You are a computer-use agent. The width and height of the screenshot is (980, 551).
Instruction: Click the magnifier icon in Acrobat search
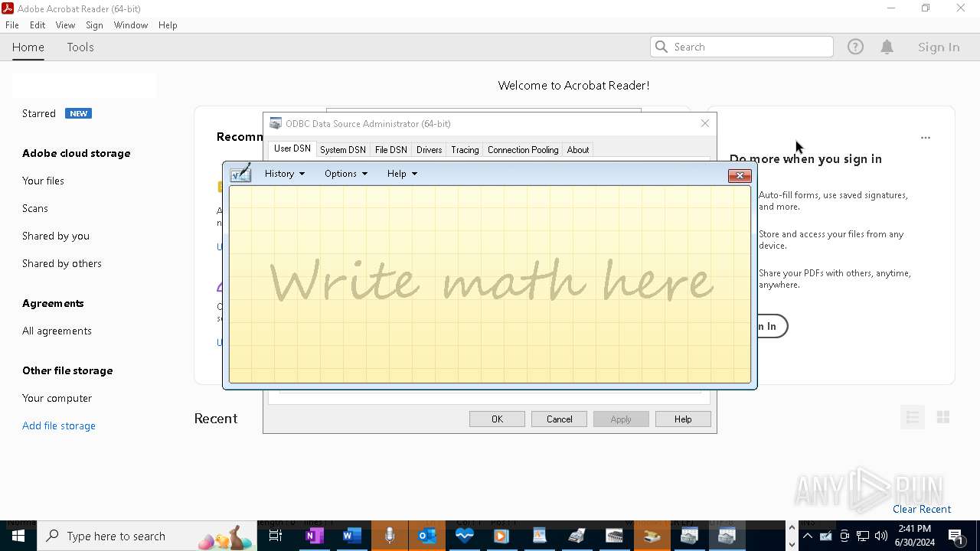[662, 47]
